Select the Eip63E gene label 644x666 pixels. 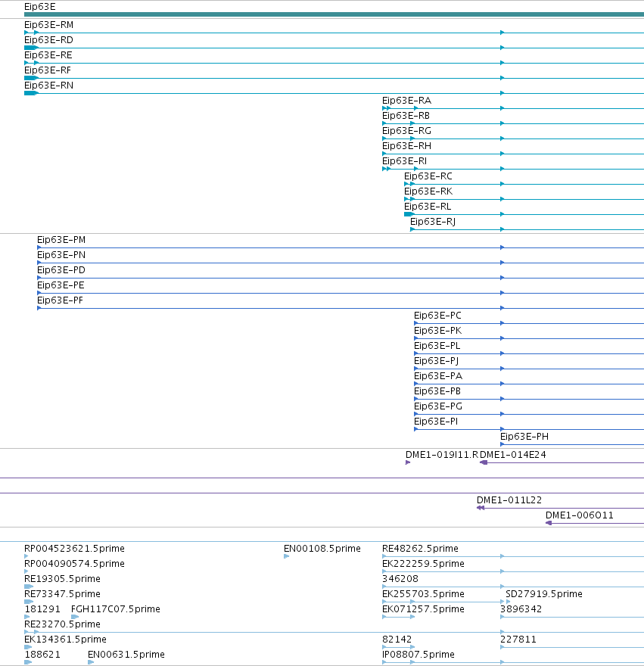point(39,7)
